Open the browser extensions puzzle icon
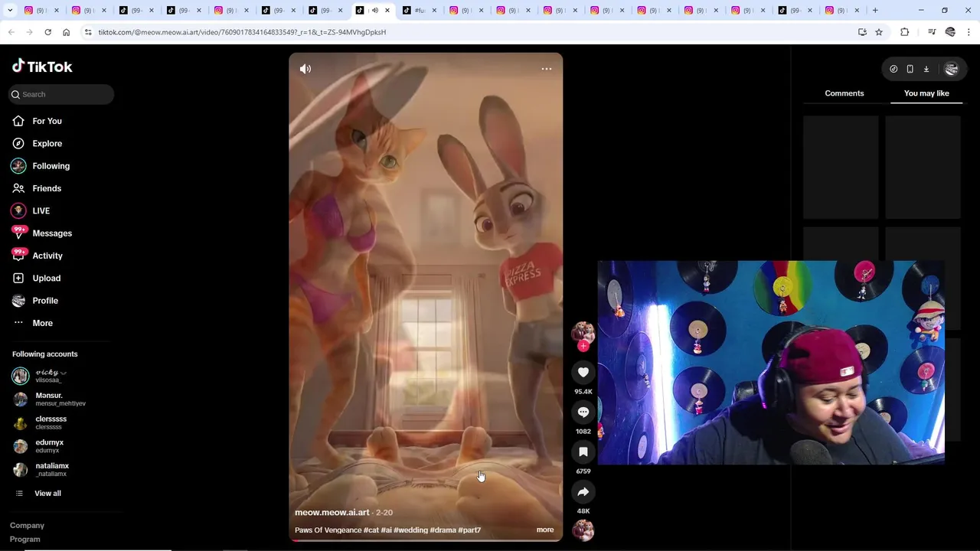 [904, 32]
